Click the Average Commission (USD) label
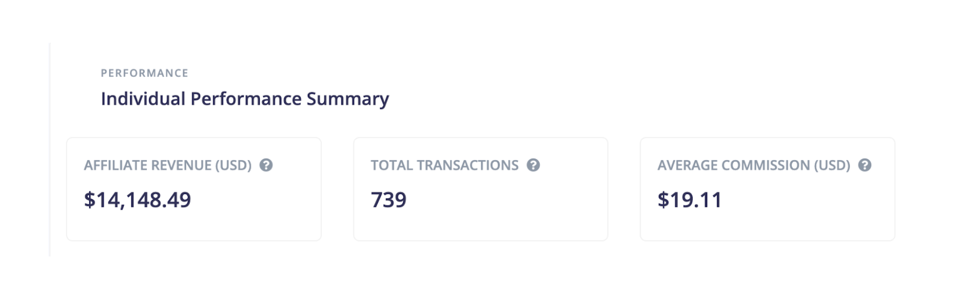980x285 pixels. tap(754, 165)
